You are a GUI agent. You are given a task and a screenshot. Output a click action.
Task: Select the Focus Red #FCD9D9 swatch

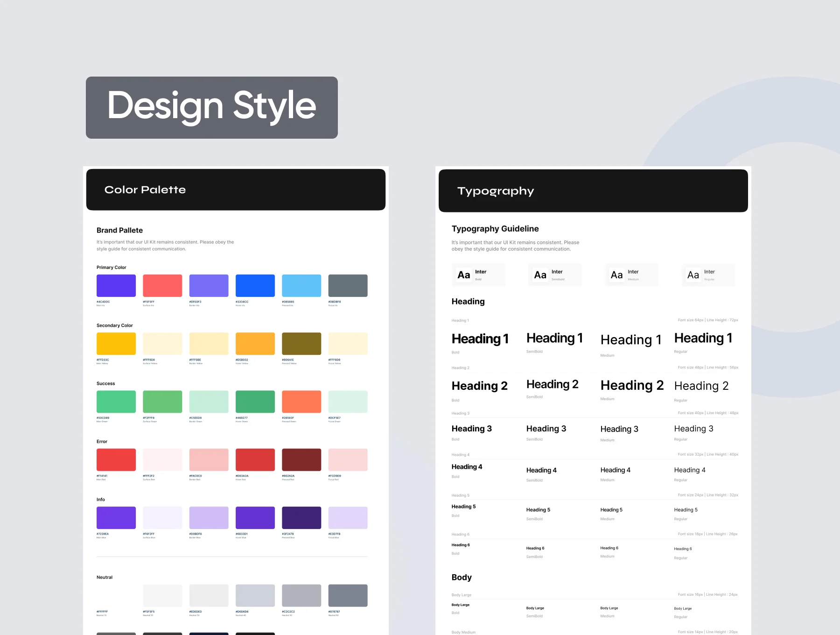(x=348, y=460)
